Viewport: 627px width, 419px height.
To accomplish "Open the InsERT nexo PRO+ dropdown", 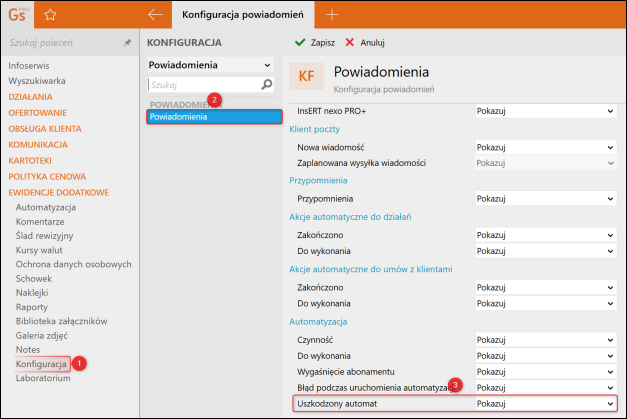I will tap(547, 111).
